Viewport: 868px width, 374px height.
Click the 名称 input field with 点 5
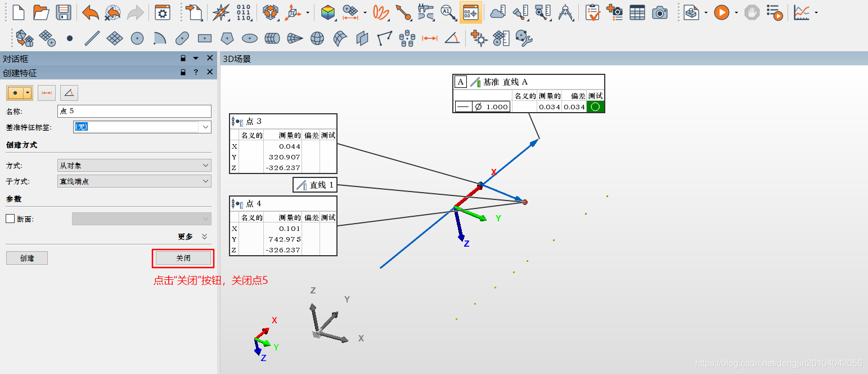click(134, 111)
